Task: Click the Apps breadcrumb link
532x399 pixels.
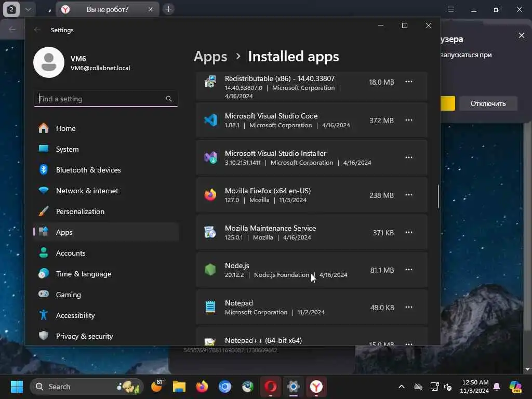Action: pyautogui.click(x=210, y=56)
